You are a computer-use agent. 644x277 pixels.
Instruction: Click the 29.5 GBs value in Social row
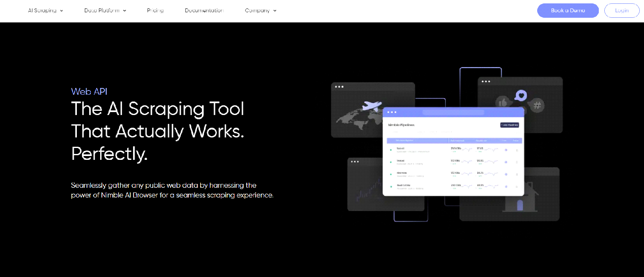[x=455, y=148]
